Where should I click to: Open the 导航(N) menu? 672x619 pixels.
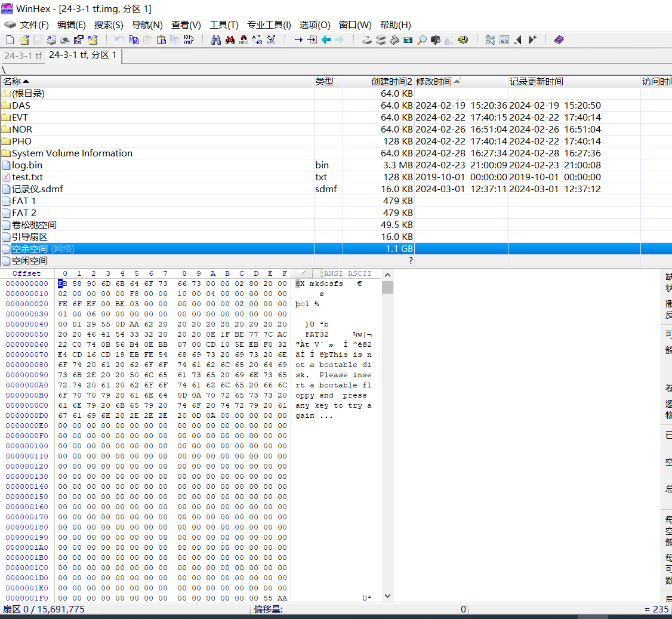pyautogui.click(x=147, y=25)
